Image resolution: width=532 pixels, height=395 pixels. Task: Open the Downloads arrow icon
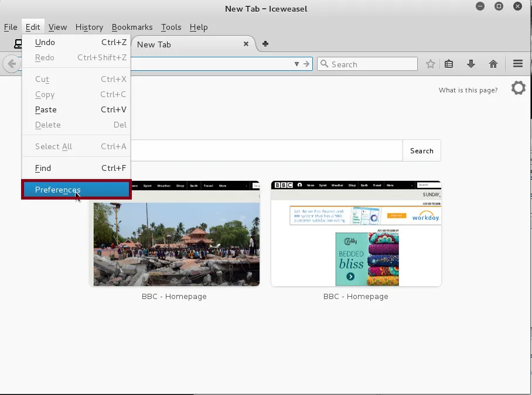coord(470,64)
